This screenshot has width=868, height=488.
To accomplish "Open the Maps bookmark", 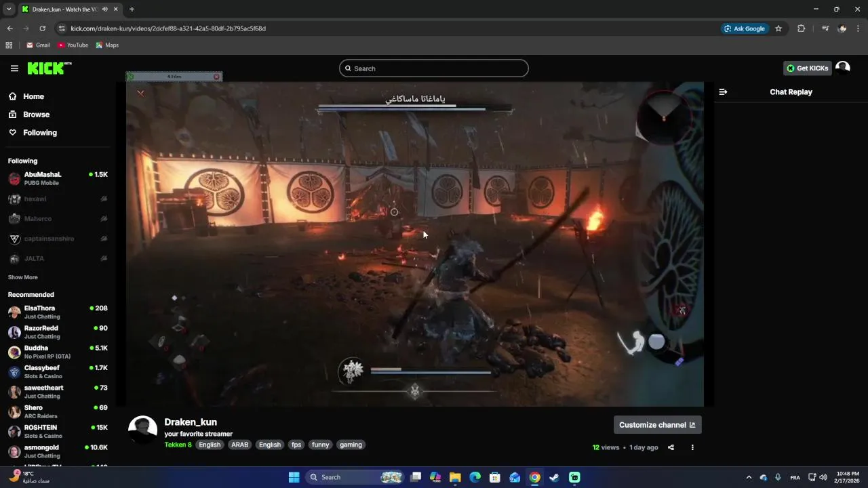I will [x=107, y=45].
